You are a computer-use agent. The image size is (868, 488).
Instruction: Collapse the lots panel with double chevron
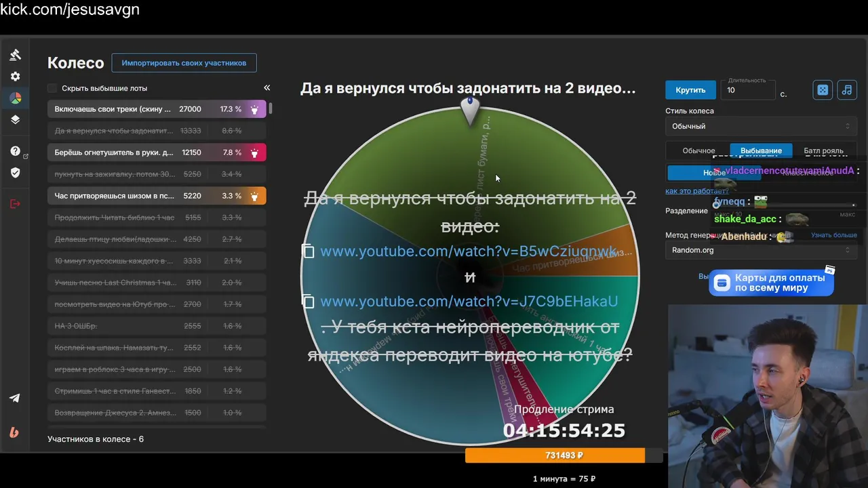point(267,88)
